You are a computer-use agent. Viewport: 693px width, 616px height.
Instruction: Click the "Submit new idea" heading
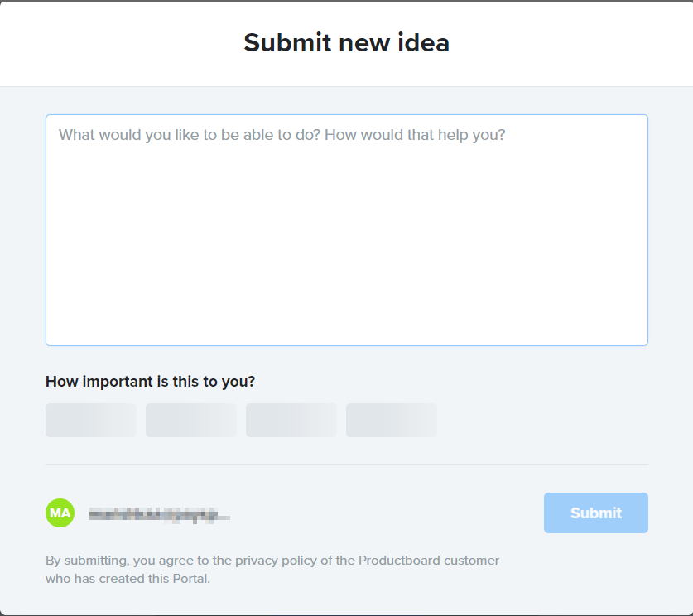click(346, 42)
